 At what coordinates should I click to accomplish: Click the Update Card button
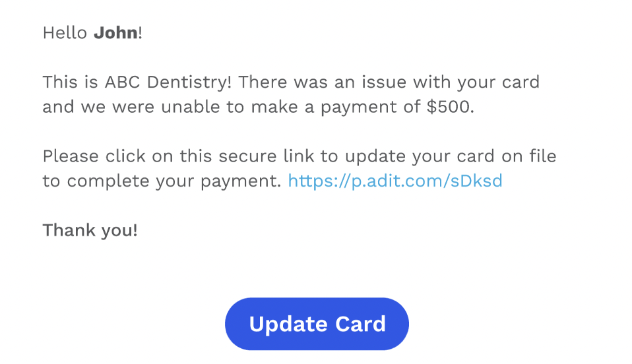tap(317, 324)
